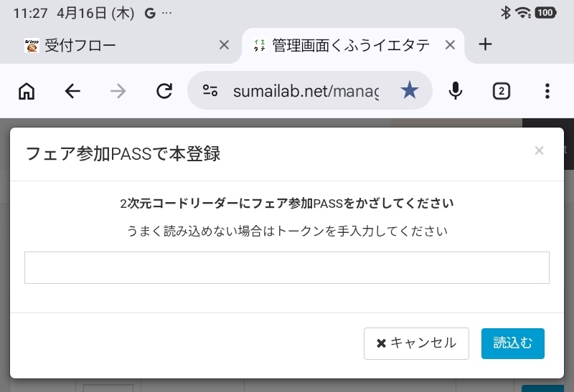The width and height of the screenshot is (574, 392).
Task: Open Chrome's three-dot menu
Action: pyautogui.click(x=547, y=91)
